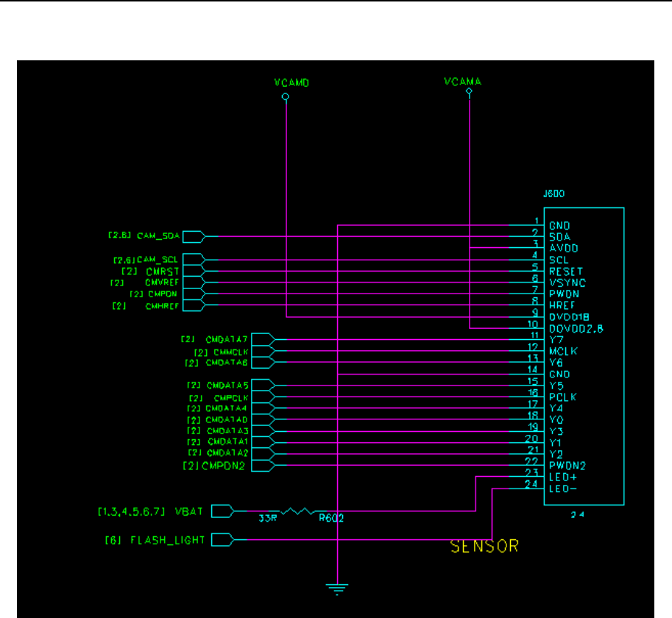672x618 pixels.
Task: Click the VCAMA net label
Action: (x=462, y=82)
